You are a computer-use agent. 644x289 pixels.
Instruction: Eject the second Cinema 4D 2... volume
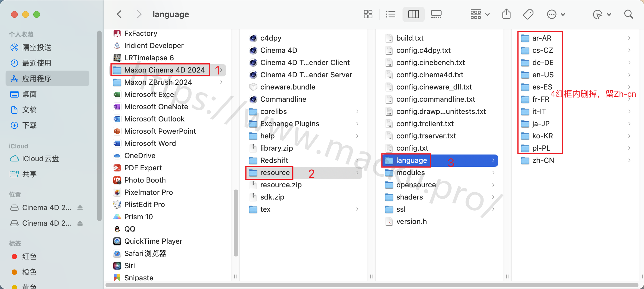pyautogui.click(x=80, y=223)
